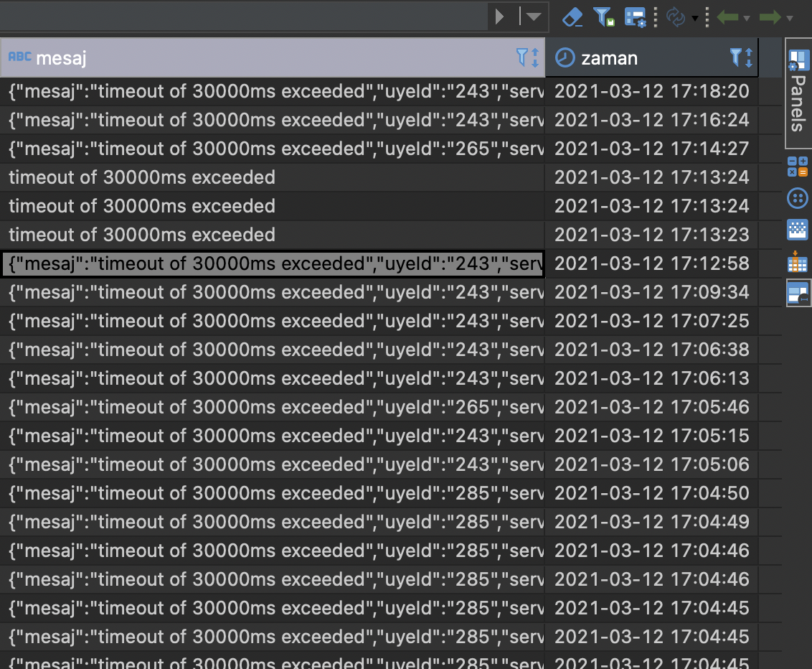The width and height of the screenshot is (812, 669).
Task: Click the filter funnel in the zaman column header
Action: point(735,57)
